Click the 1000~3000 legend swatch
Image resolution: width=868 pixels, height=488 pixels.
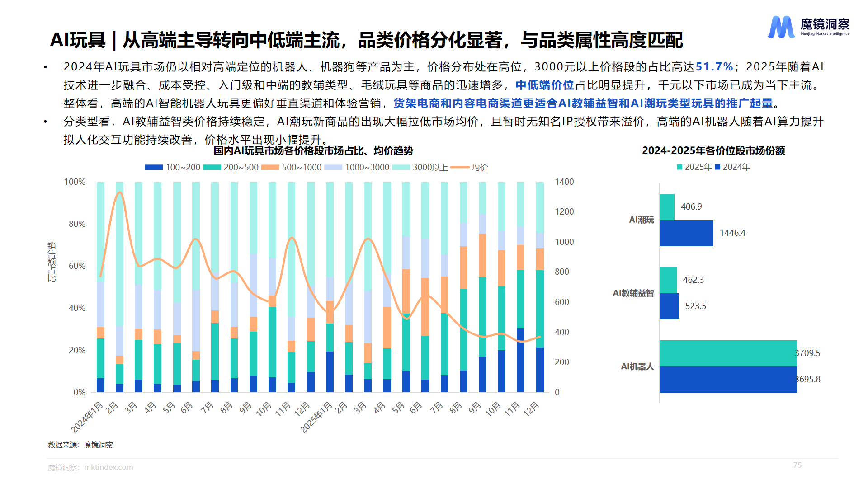[333, 167]
